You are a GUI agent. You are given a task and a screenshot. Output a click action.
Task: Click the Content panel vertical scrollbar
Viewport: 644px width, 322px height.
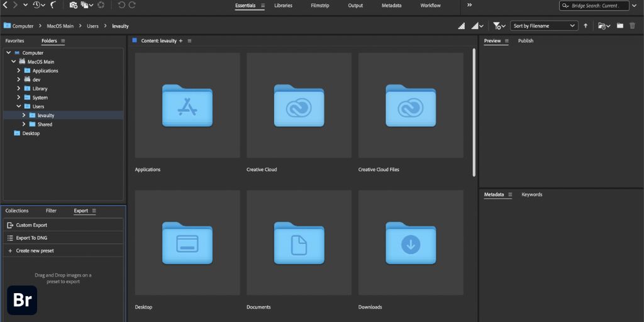coord(474,113)
